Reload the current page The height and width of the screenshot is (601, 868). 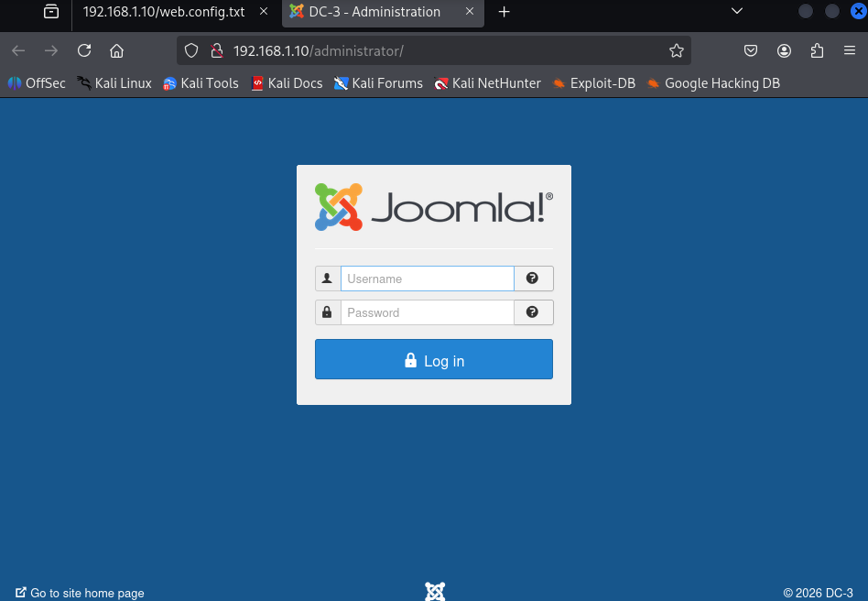[x=84, y=51]
